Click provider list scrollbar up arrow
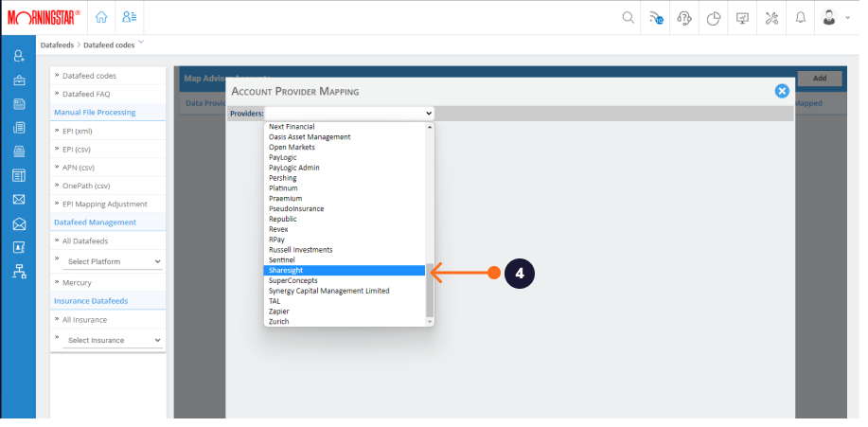 [430, 127]
